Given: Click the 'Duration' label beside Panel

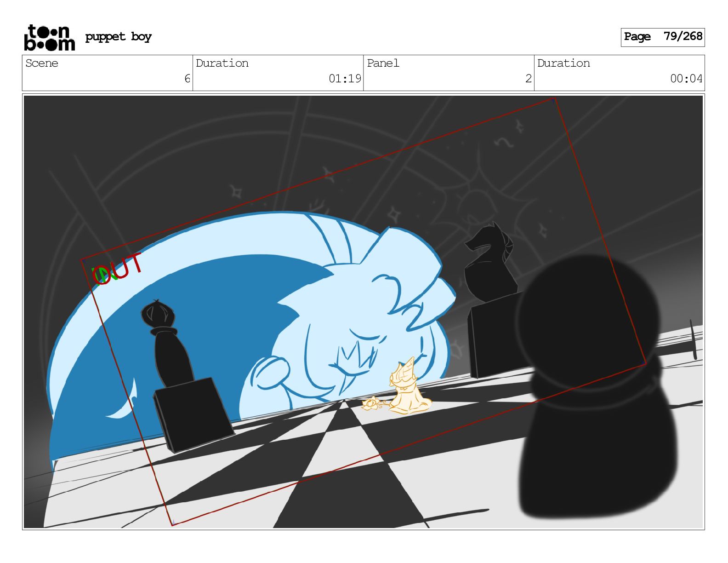Looking at the screenshot, I should [x=563, y=63].
